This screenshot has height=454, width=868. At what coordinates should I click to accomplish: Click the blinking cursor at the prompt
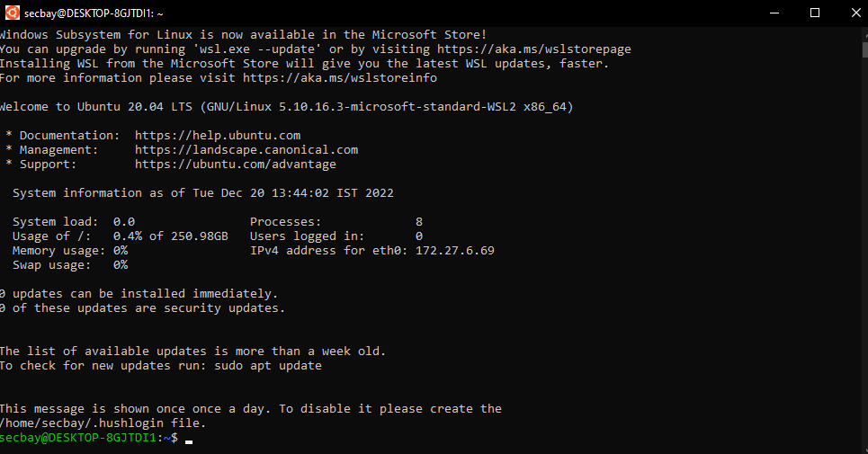coord(188,439)
